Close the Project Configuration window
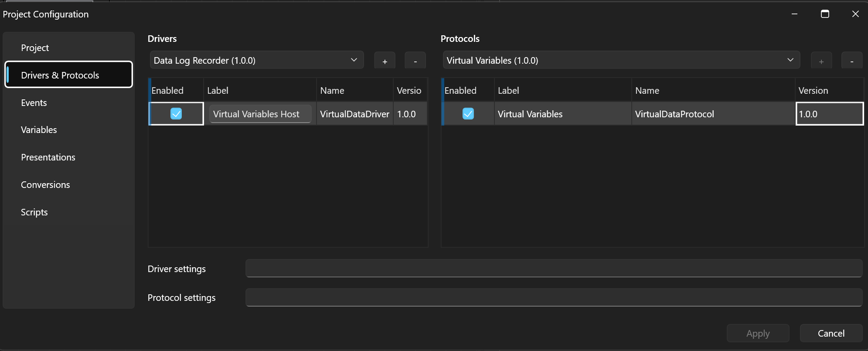The width and height of the screenshot is (868, 351). tap(855, 14)
